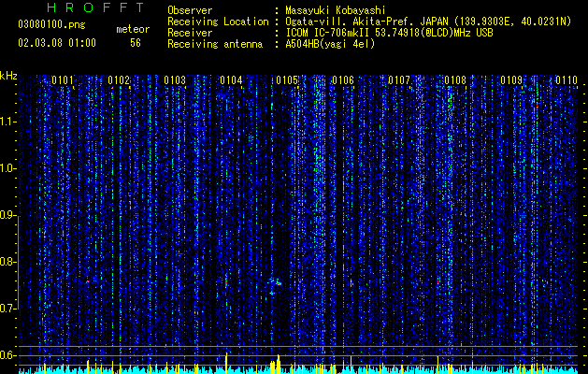
Task: Click the 0103 time marker
Action: pyautogui.click(x=175, y=80)
